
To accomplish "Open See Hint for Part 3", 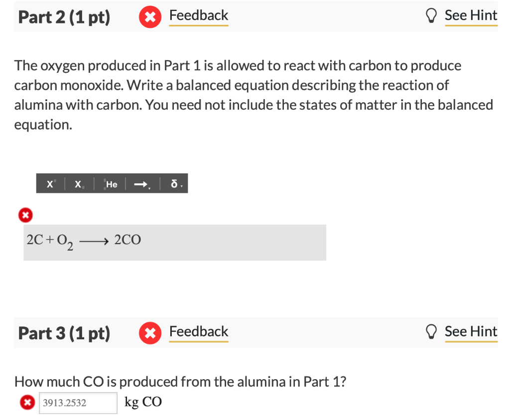I will pyautogui.click(x=470, y=332).
